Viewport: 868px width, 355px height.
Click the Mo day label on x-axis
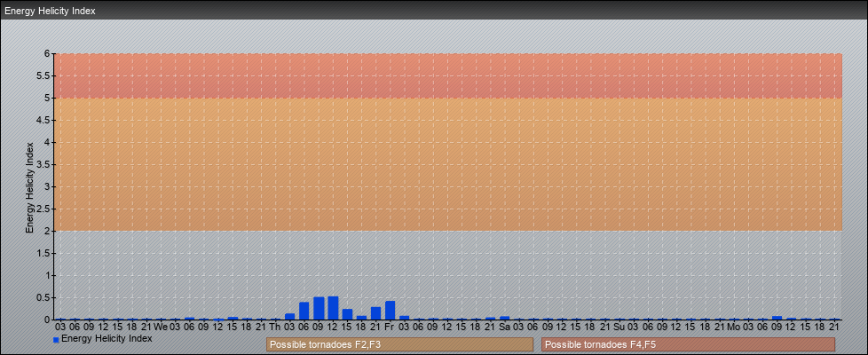733,327
